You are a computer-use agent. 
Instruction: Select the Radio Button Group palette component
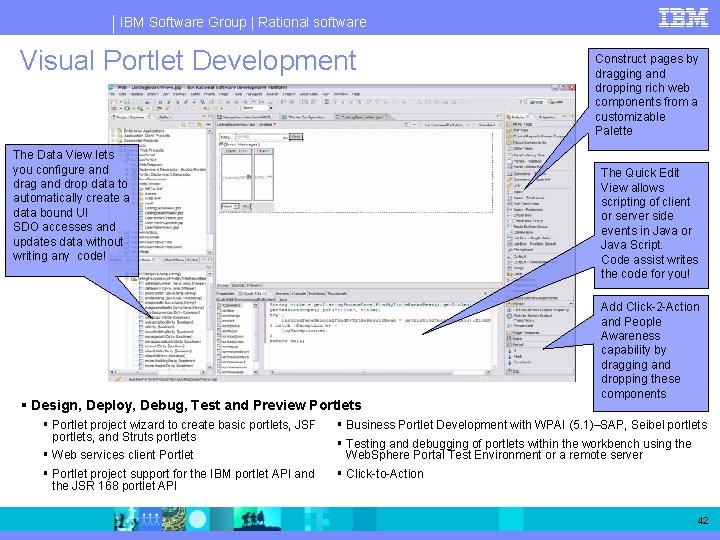(527, 226)
